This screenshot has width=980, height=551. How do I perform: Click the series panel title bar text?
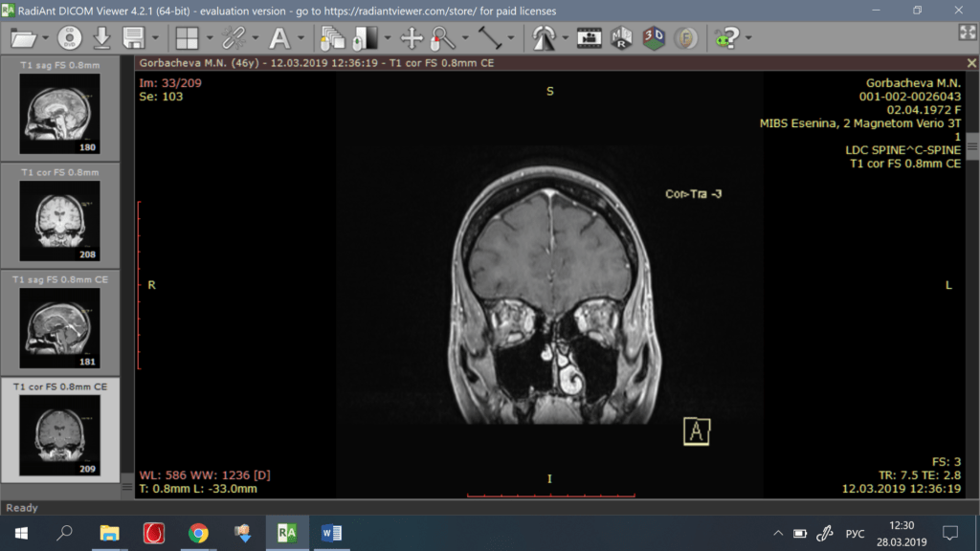[316, 63]
